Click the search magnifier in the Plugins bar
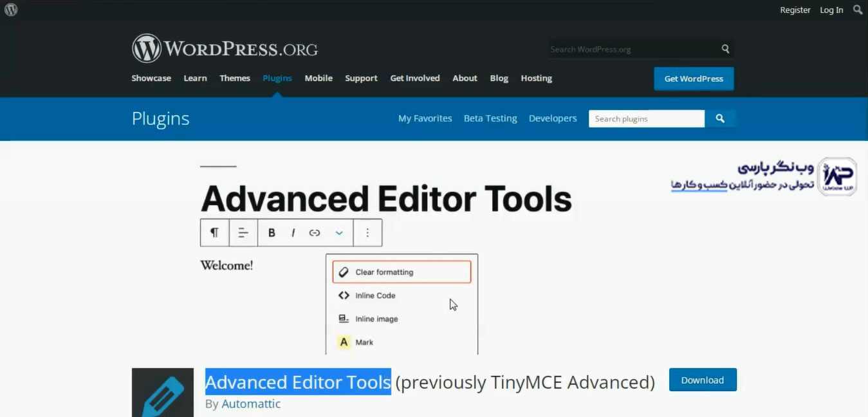The height and width of the screenshot is (417, 868). (720, 118)
